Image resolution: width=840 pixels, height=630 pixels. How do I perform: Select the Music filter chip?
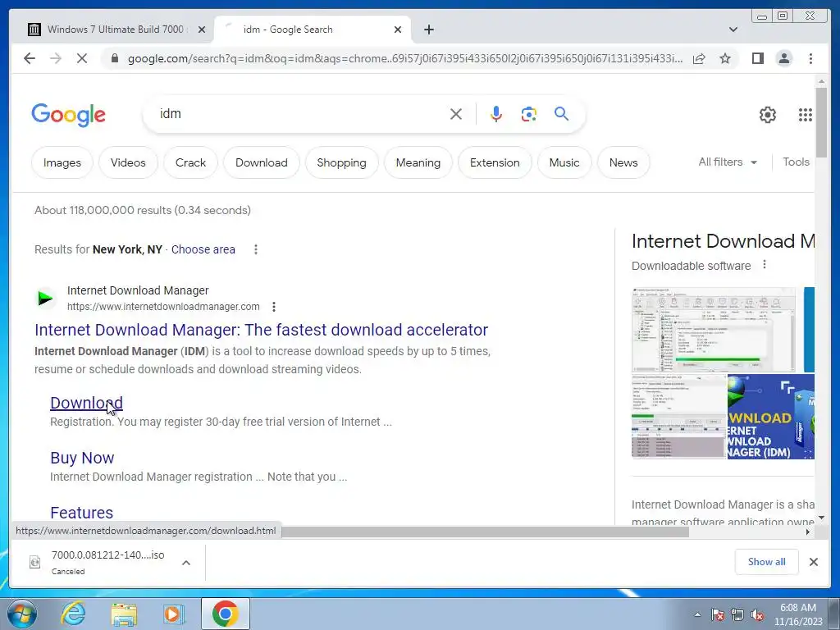point(564,163)
